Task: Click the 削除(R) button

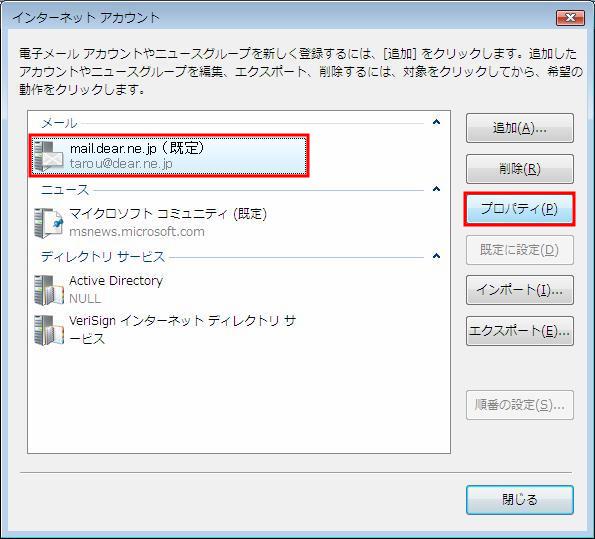Action: pyautogui.click(x=519, y=169)
